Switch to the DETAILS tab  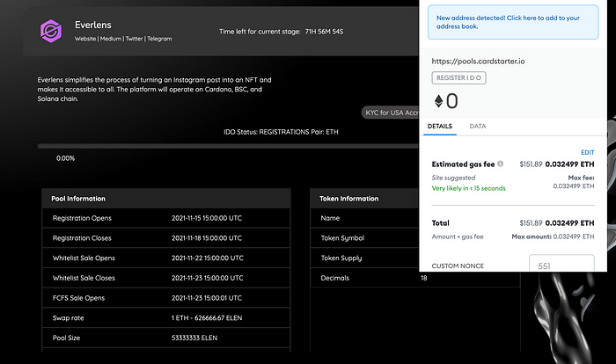pos(440,126)
